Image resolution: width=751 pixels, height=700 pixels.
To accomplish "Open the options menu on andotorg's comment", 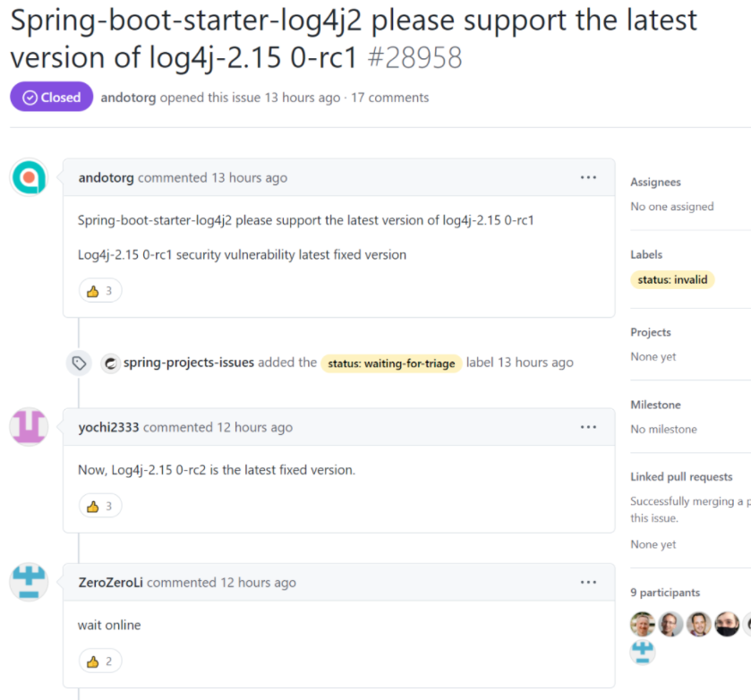I will pos(588,177).
